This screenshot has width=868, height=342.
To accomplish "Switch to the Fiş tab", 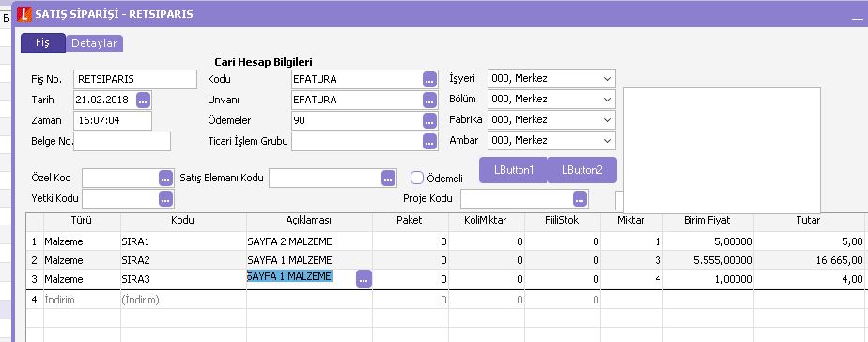I will [42, 42].
